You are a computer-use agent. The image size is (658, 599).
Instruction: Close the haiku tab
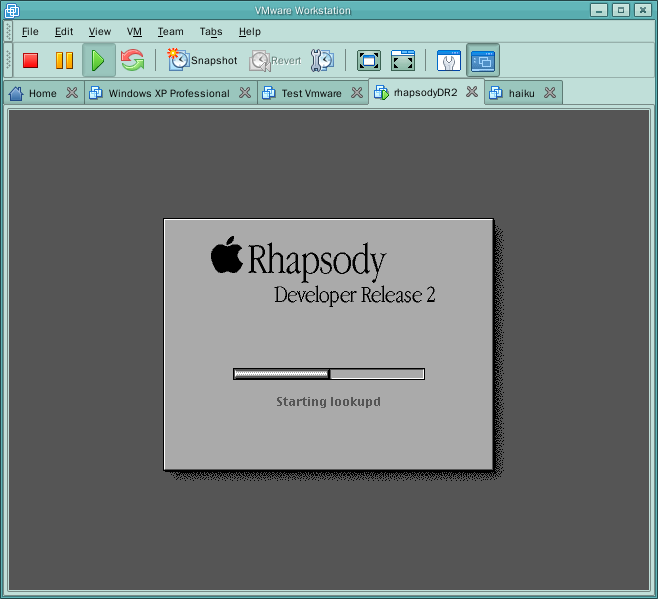coord(550,92)
